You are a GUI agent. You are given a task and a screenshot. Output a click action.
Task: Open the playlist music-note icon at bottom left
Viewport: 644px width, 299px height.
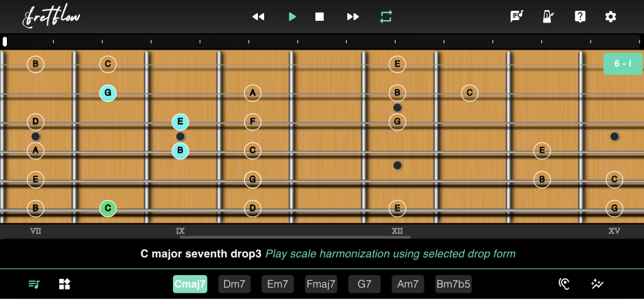(34, 284)
